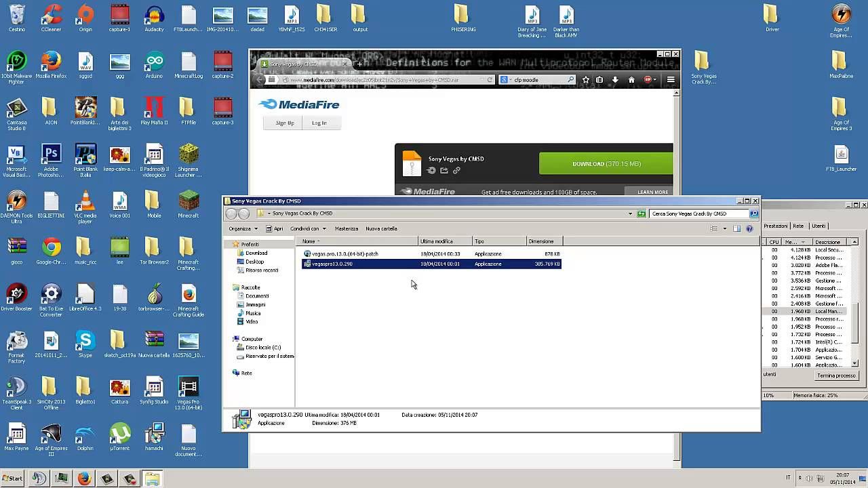Image resolution: width=868 pixels, height=488 pixels.
Task: Open the Condividi con dropdown
Action: (308, 228)
